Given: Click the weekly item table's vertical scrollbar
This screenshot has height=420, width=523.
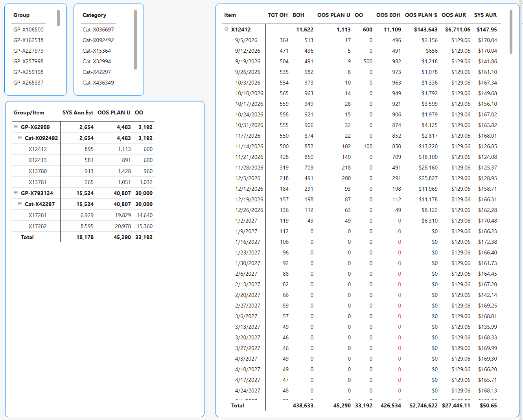Looking at the screenshot, I should tap(511, 32).
